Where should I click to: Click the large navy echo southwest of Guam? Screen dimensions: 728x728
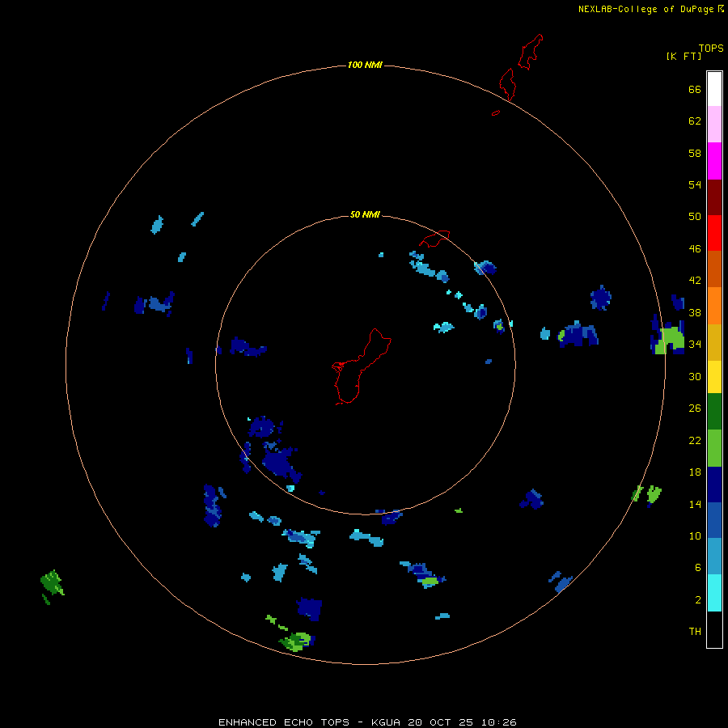[x=280, y=463]
